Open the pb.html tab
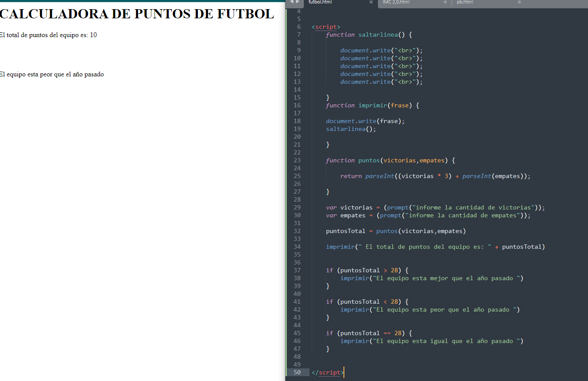This screenshot has width=588, height=381. [465, 2]
